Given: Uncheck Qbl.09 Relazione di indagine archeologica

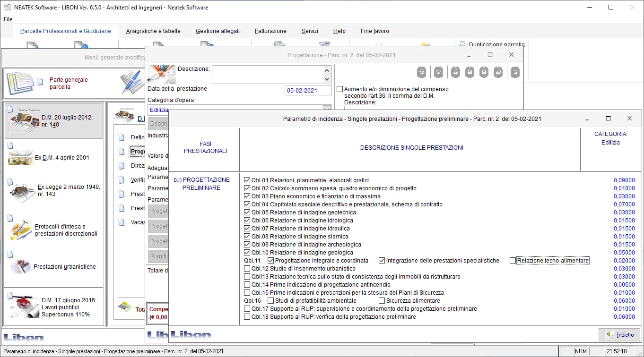Looking at the screenshot, I should click(x=247, y=245).
